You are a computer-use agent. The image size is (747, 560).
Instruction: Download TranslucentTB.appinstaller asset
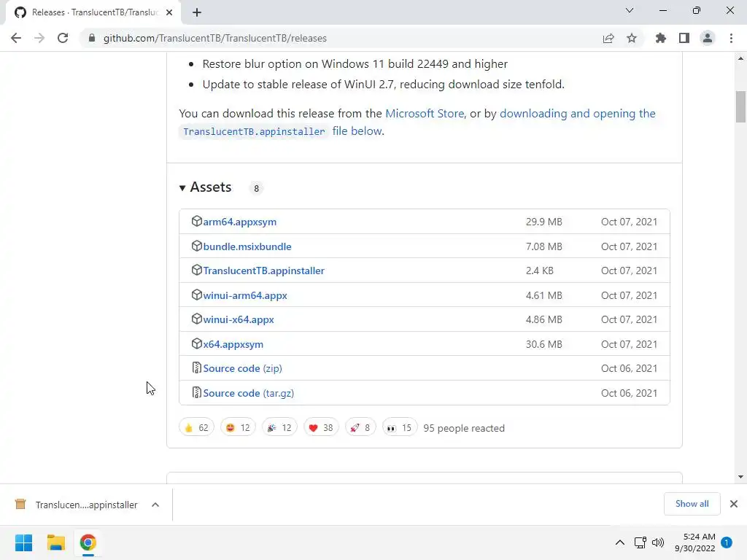(263, 271)
